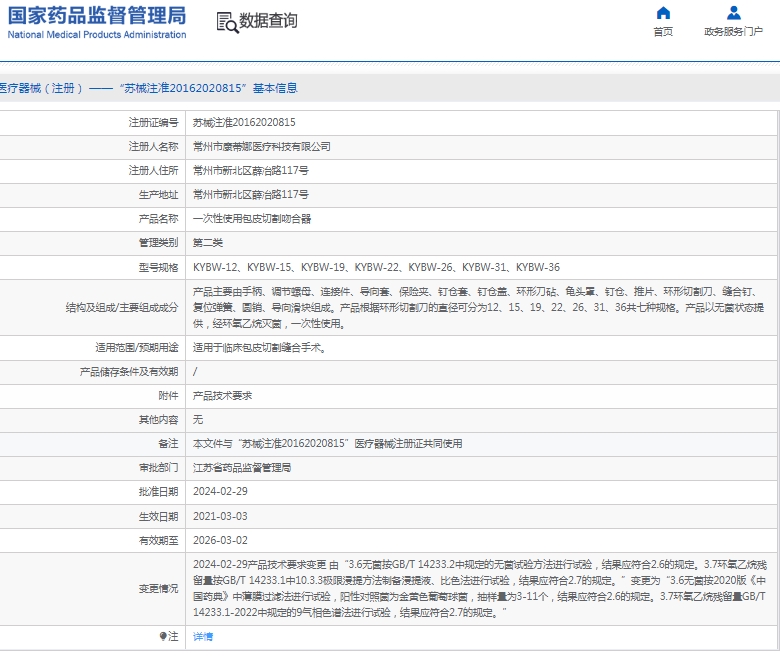Click the 批准日期 field label
Screen dimensions: 780x657
click(158, 492)
